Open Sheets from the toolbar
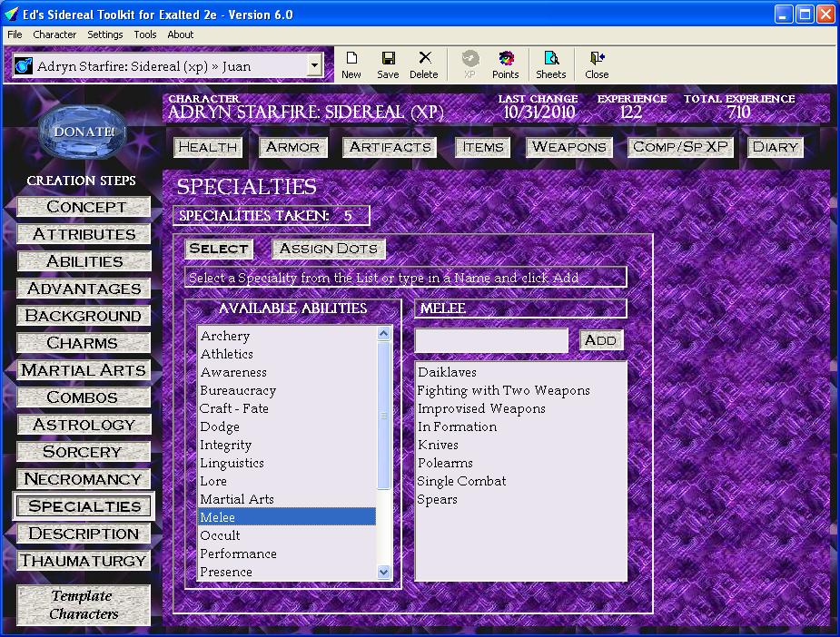Viewport: 840px width, 637px height. point(550,65)
